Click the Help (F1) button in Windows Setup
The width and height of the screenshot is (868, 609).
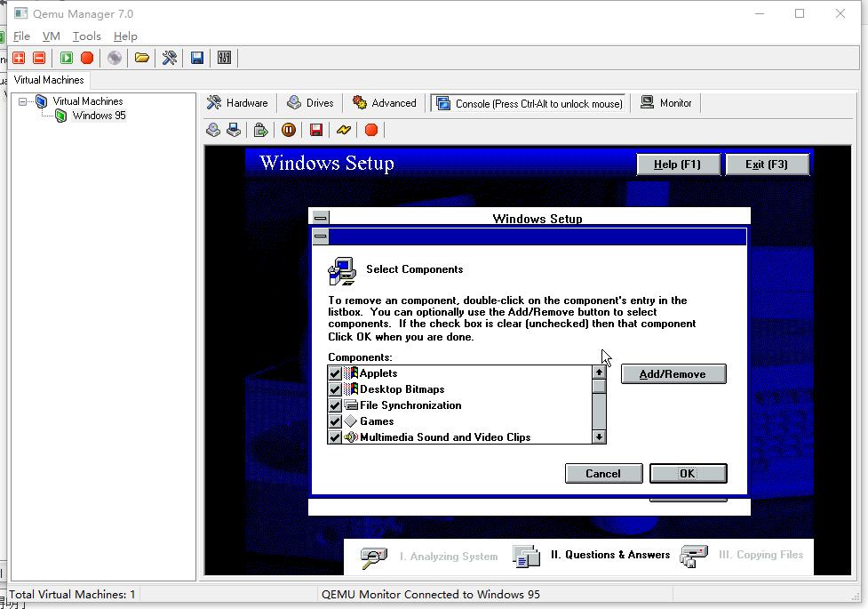coord(678,164)
